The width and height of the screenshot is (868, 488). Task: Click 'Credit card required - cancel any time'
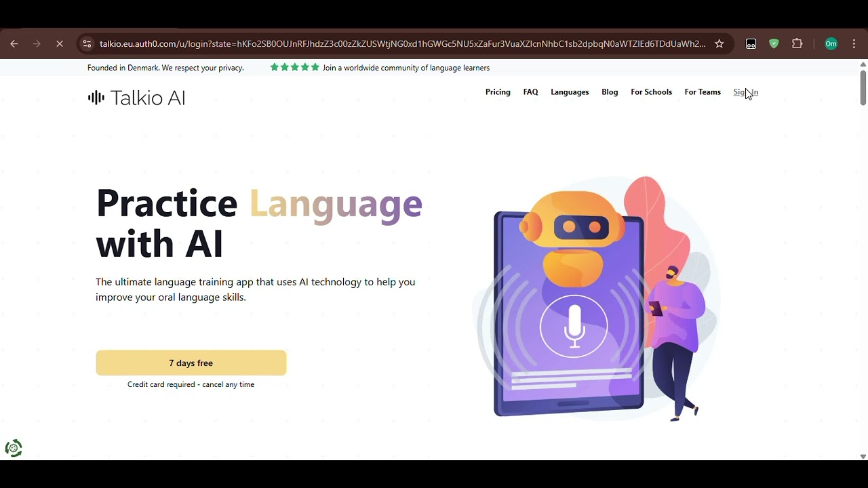pyautogui.click(x=191, y=384)
